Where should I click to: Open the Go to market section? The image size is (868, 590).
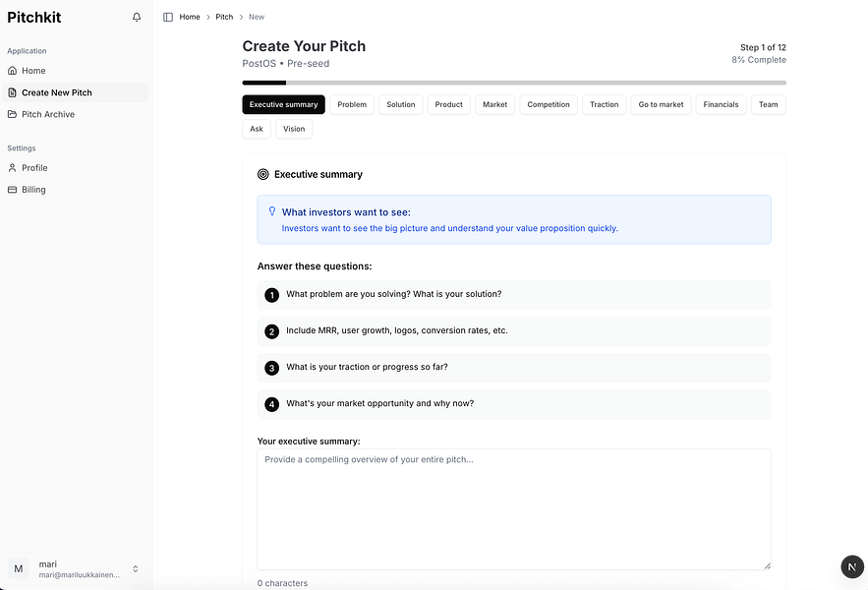pyautogui.click(x=661, y=104)
